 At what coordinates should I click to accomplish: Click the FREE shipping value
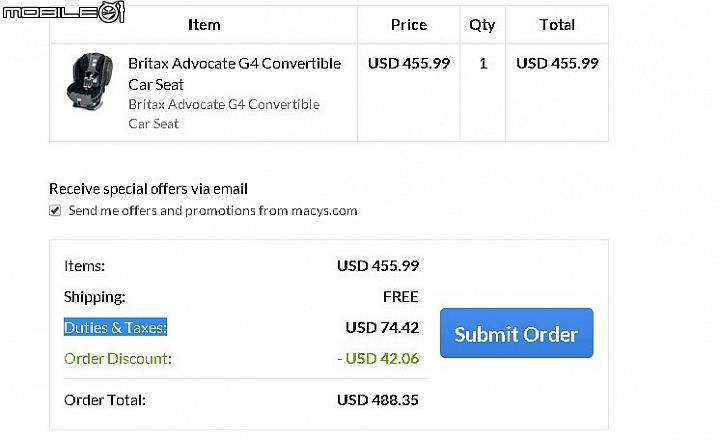(x=400, y=297)
